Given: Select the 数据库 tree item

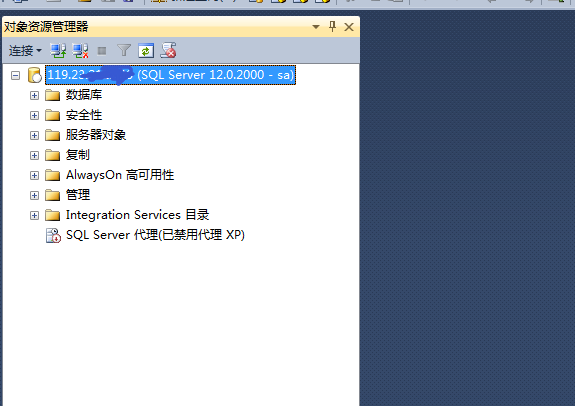Looking at the screenshot, I should click(84, 95).
